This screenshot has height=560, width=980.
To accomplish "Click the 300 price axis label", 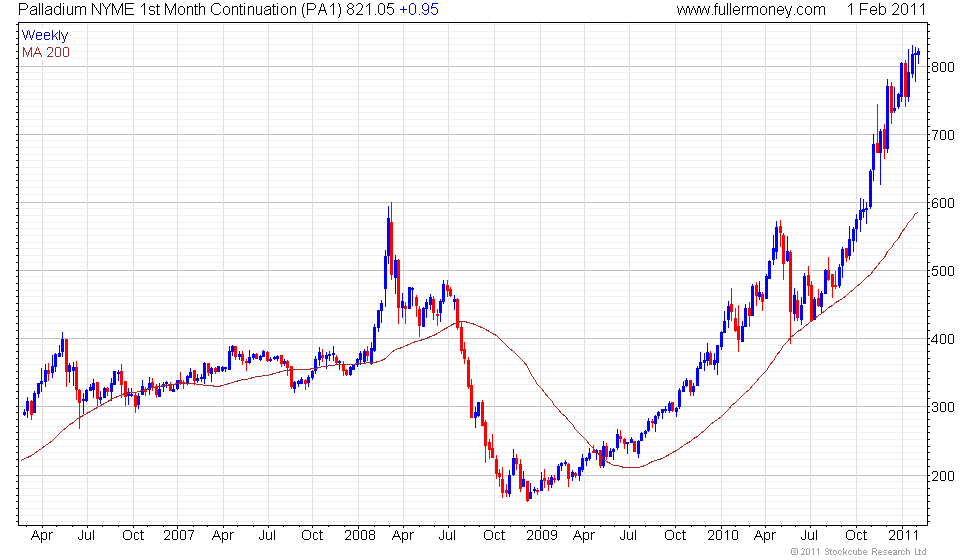I will 942,408.
